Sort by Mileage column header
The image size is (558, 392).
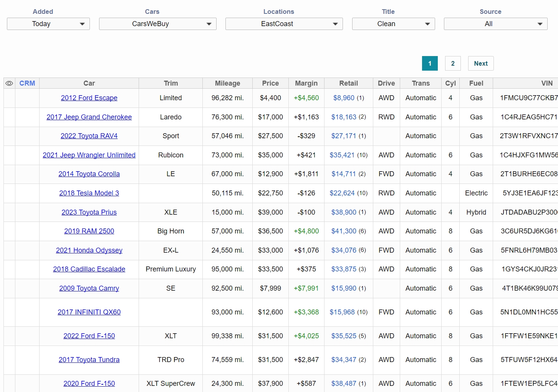pos(228,83)
